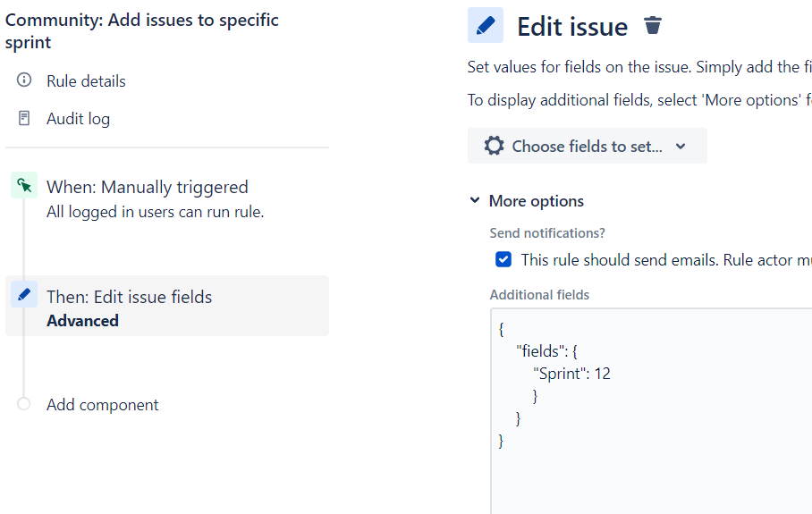
Task: Select the When: Manually triggered step
Action: pos(148,188)
